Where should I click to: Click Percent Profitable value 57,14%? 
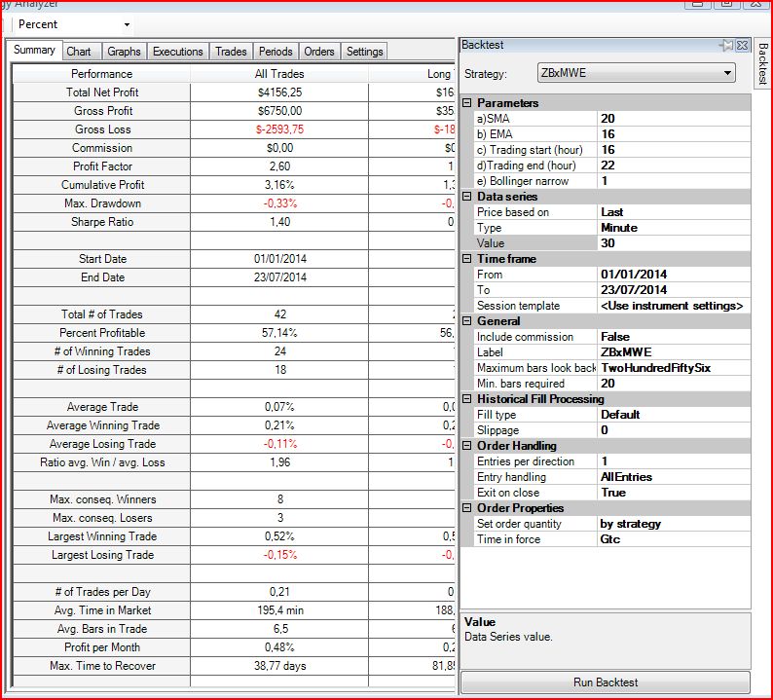tap(279, 333)
